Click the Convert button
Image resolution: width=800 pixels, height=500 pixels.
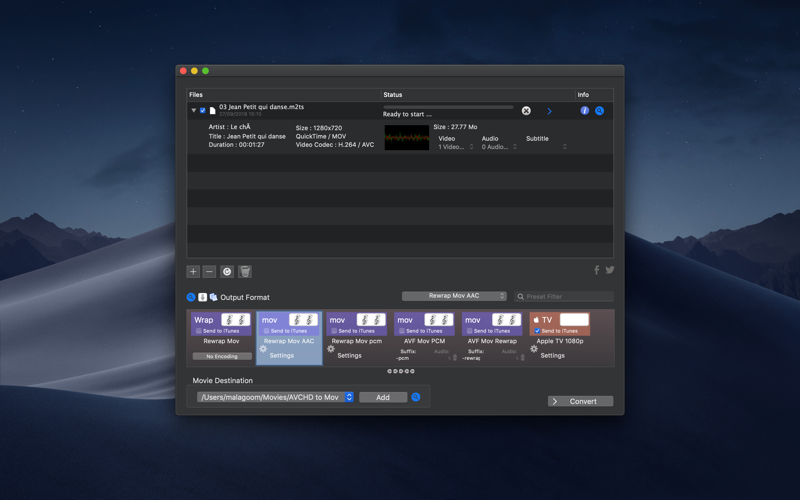point(581,402)
